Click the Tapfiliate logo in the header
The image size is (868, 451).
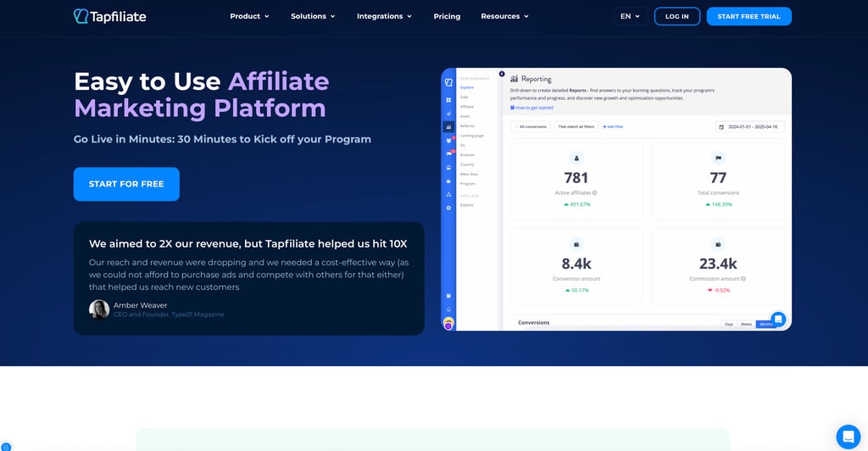pyautogui.click(x=109, y=17)
